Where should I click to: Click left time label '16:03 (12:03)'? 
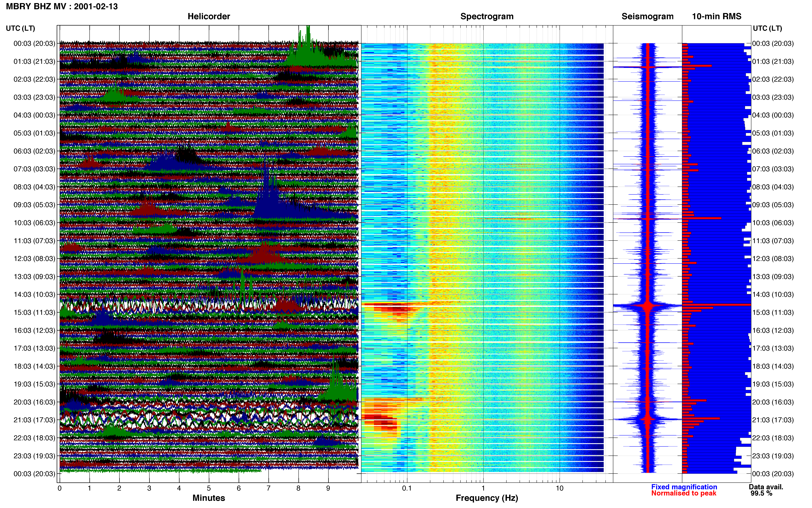coord(34,330)
